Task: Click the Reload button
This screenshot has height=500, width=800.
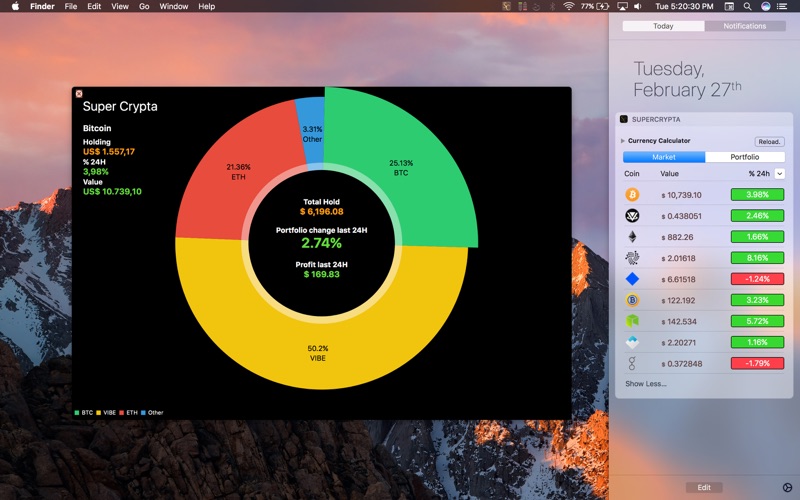Action: click(769, 141)
